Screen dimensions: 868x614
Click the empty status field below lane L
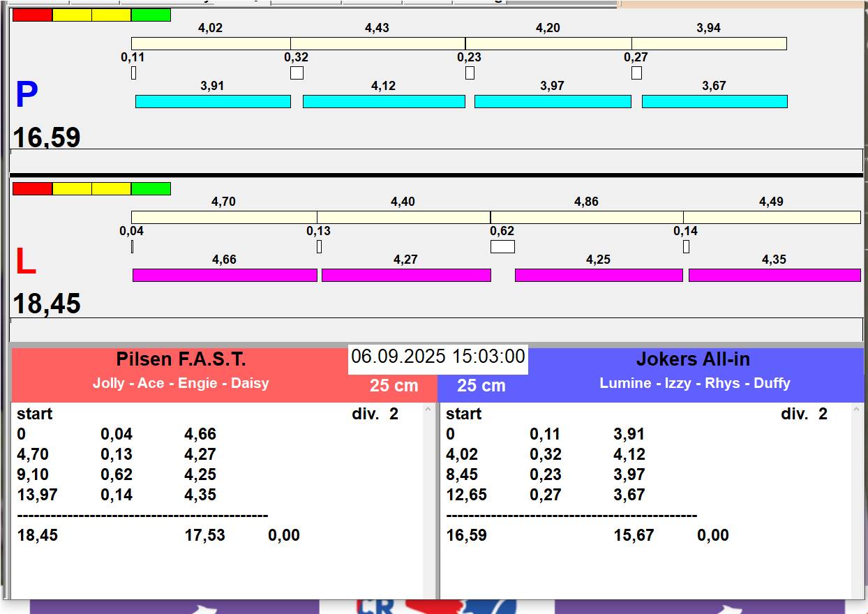tap(436, 329)
